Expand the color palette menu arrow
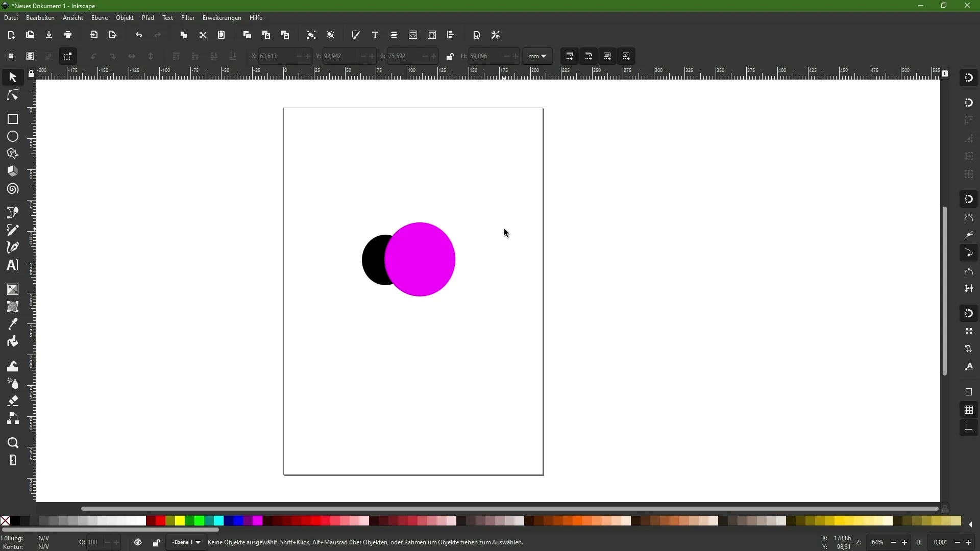This screenshot has height=551, width=980. click(970, 524)
